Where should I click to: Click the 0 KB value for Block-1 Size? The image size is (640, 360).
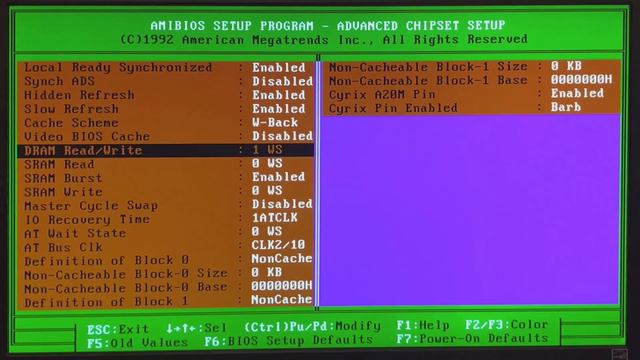[566, 66]
